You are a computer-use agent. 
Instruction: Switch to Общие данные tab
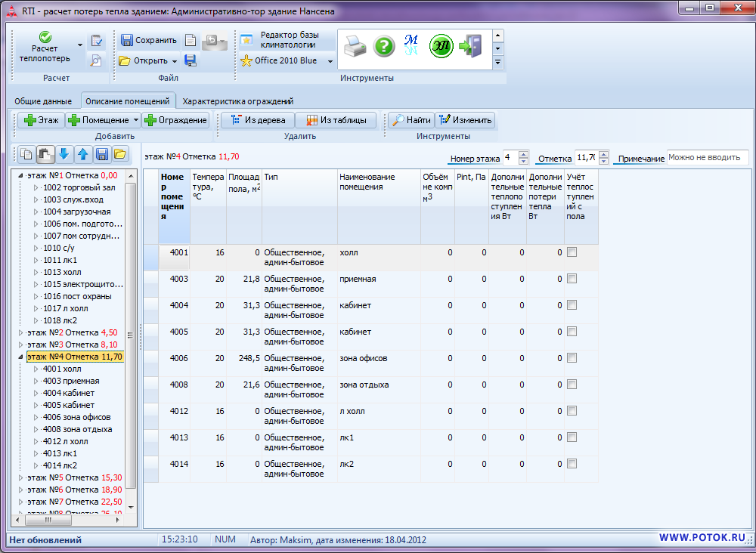(x=43, y=100)
